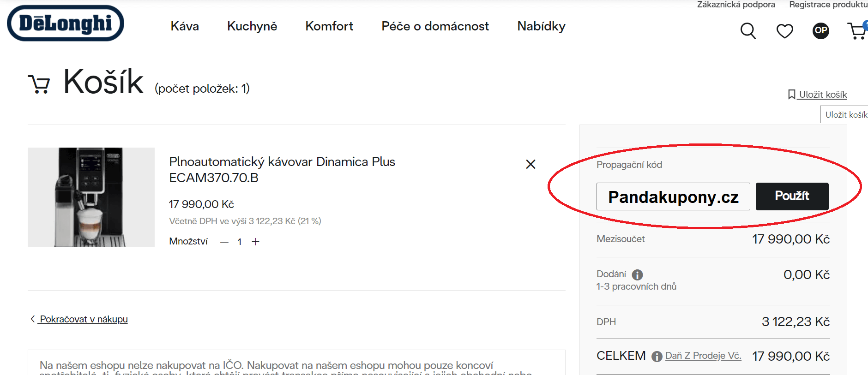868x375 pixels.
Task: Open the Péče o domácnost menu
Action: point(435,26)
